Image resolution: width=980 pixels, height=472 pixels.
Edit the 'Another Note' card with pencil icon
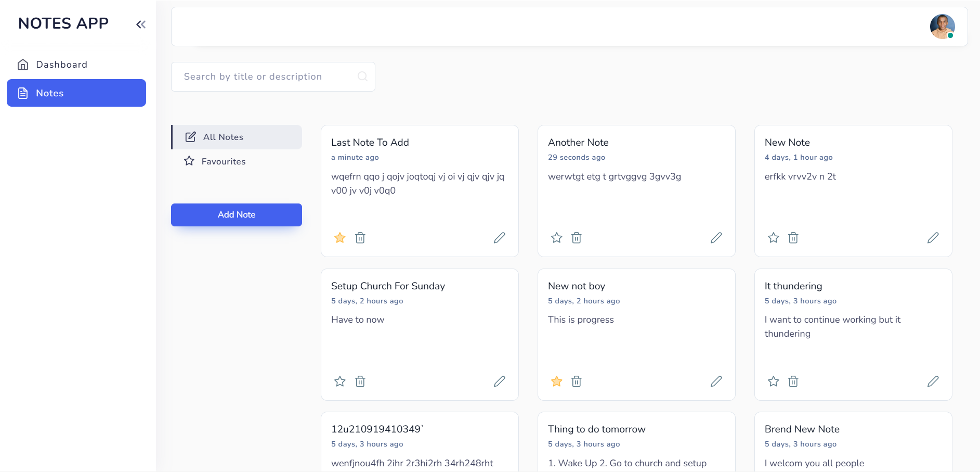pyautogui.click(x=716, y=238)
